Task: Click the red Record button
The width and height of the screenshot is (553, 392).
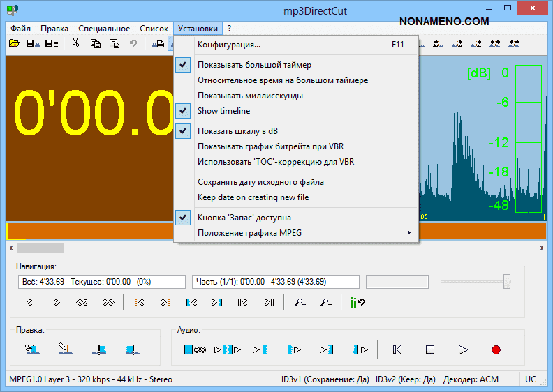Action: coord(496,349)
